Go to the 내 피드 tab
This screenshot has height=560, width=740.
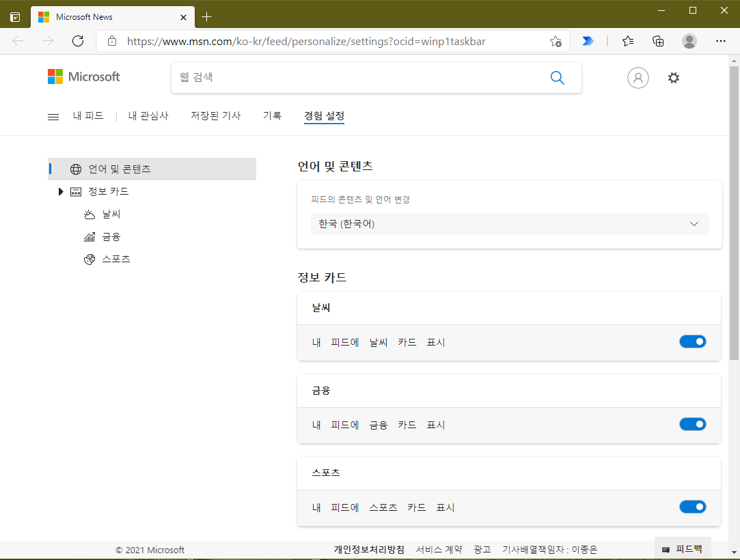(x=88, y=115)
